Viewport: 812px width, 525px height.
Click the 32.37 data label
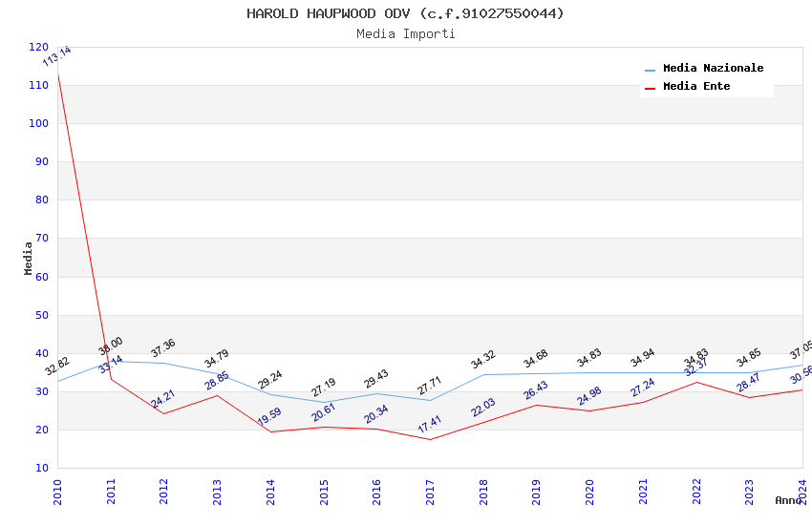[x=696, y=367]
